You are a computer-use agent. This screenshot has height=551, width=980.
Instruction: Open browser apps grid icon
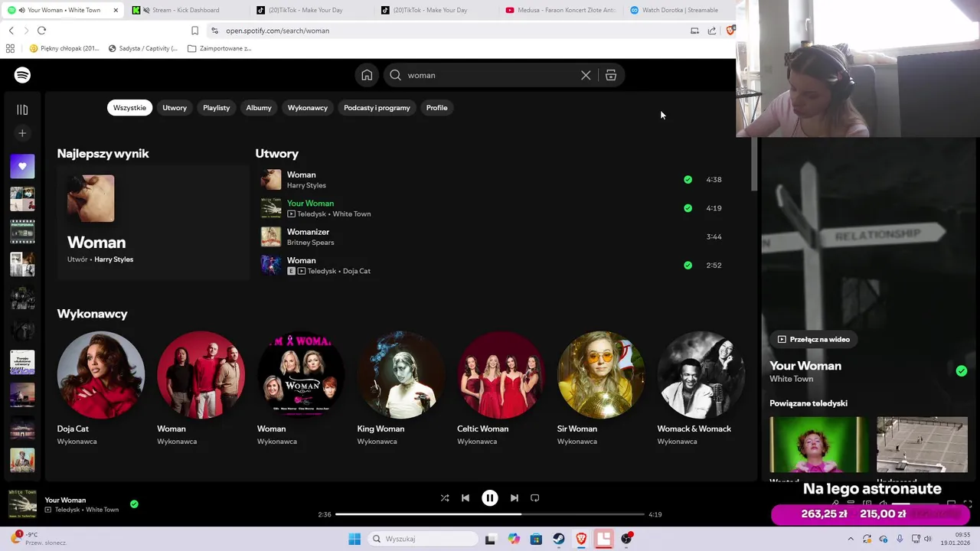[10, 48]
